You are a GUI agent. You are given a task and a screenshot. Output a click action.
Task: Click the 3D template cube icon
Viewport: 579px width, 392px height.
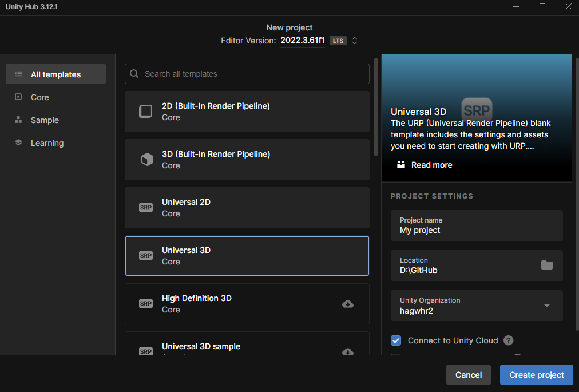pos(146,159)
